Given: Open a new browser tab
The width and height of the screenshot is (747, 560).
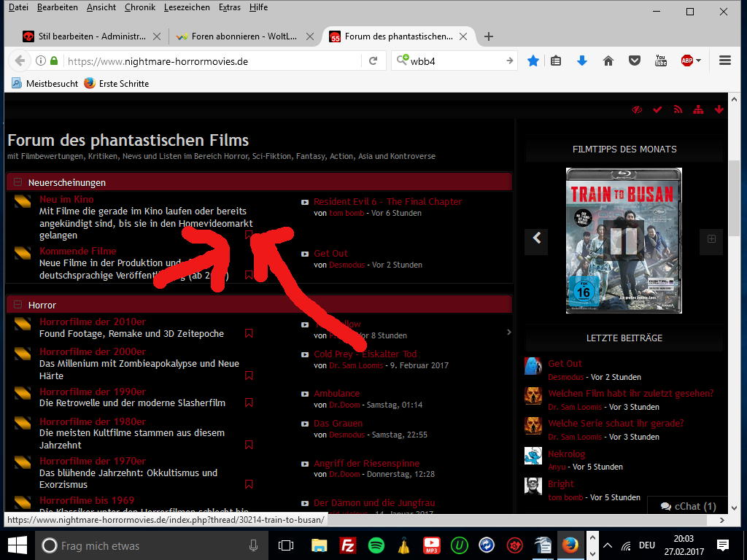Looking at the screenshot, I should point(488,36).
